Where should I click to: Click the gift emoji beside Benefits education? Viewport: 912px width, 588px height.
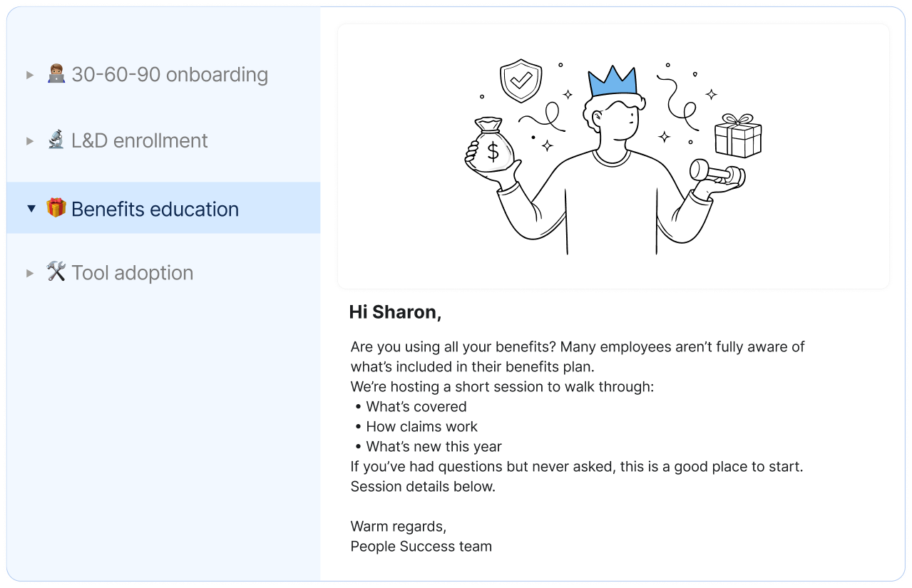tap(56, 209)
